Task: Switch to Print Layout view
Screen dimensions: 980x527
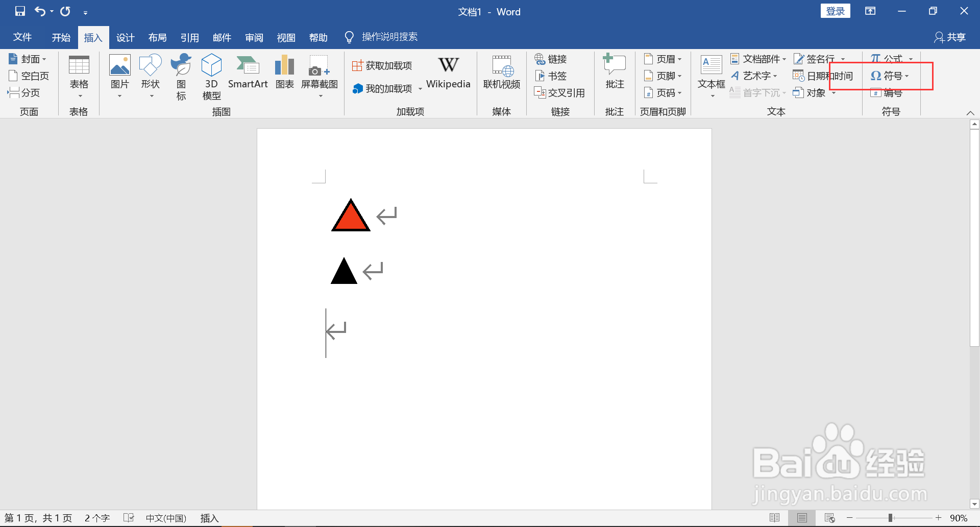Action: (802, 518)
